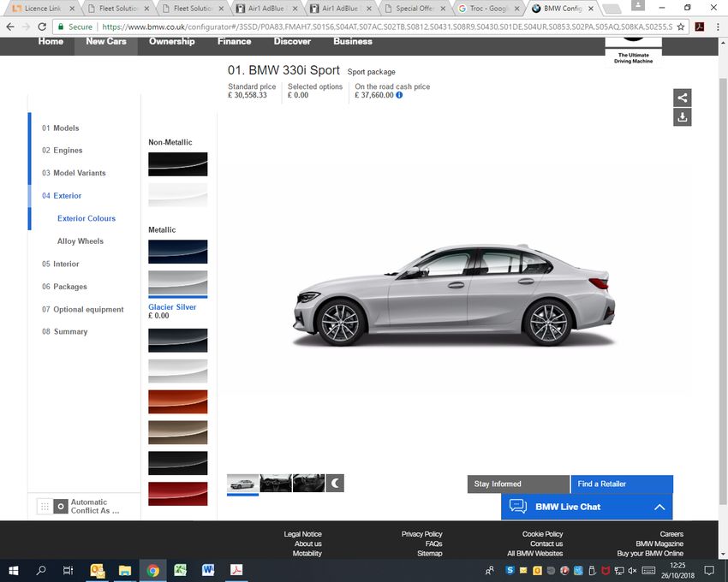728x582 pixels.
Task: Click the on-screen keyboard tray icon
Action: pyautogui.click(x=648, y=570)
